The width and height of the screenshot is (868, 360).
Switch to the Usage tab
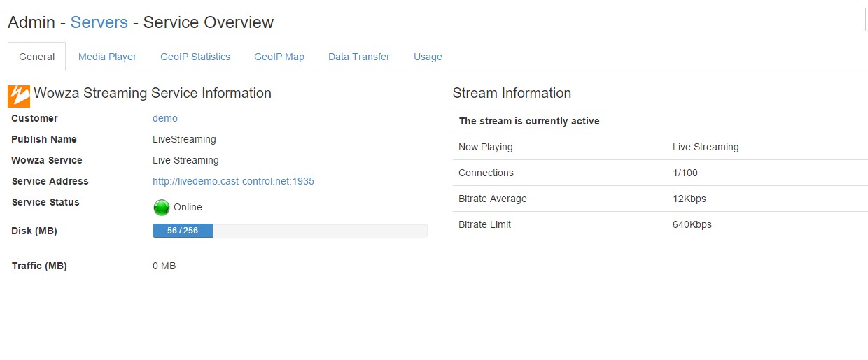coord(428,57)
